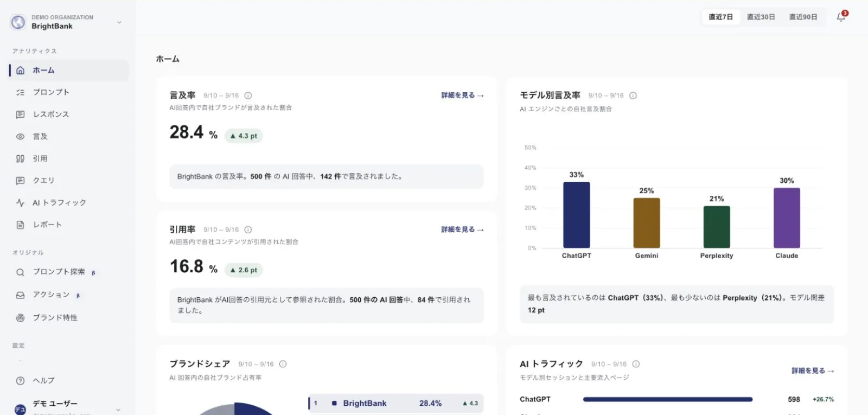The height and width of the screenshot is (415, 868).
Task: Click the BrightBank organization logo
Action: coord(18,22)
